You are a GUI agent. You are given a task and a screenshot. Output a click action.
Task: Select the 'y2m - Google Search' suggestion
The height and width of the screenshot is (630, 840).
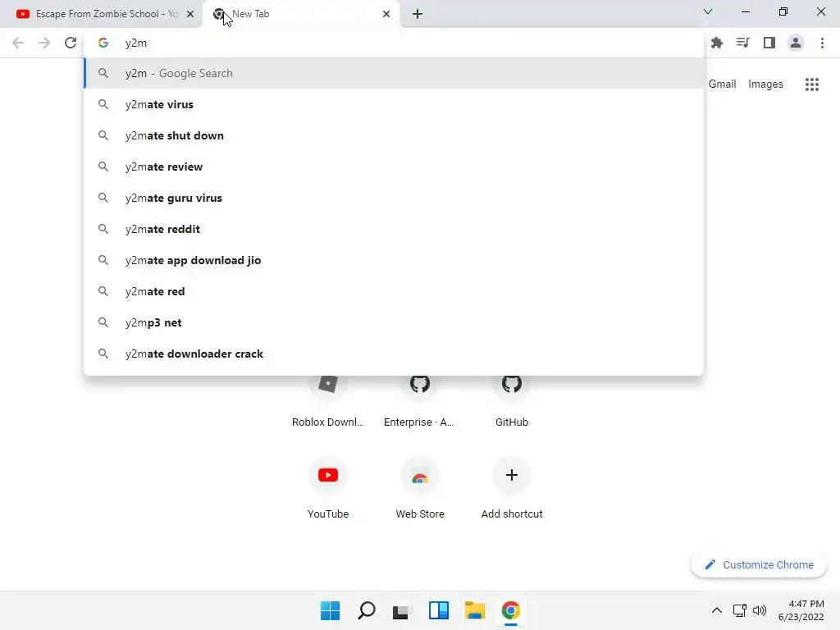(x=394, y=73)
